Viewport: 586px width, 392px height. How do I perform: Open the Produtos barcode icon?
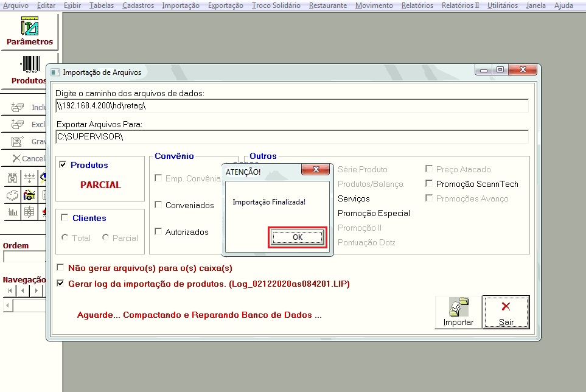(x=29, y=70)
